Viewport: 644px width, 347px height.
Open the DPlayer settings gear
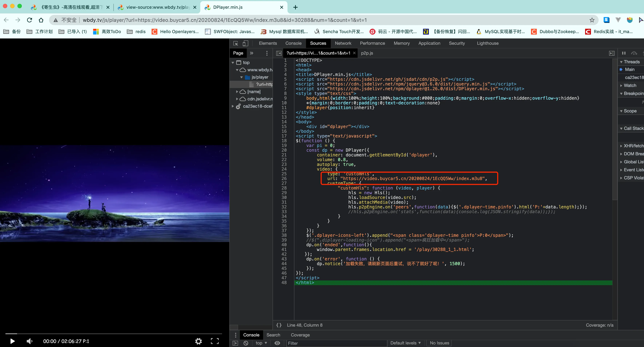point(198,341)
